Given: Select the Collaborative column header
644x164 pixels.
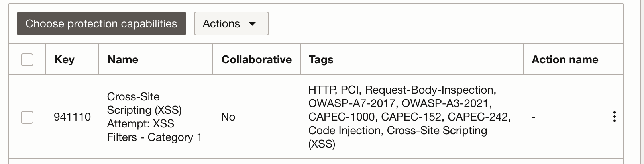Looking at the screenshot, I should click(256, 60).
